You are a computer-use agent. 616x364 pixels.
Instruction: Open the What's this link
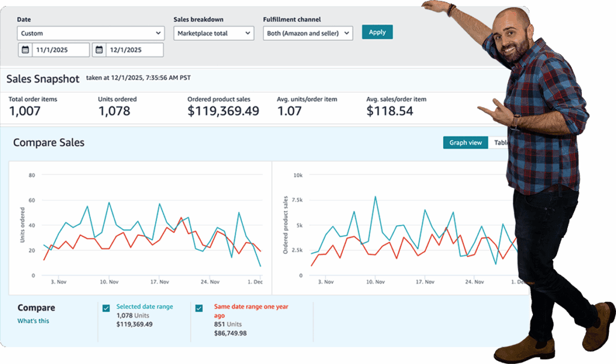(x=33, y=321)
